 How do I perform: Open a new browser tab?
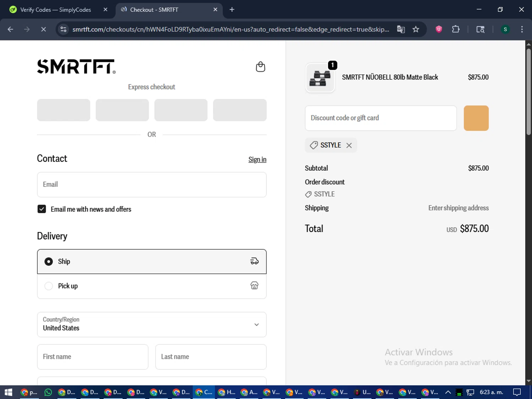pyautogui.click(x=232, y=10)
